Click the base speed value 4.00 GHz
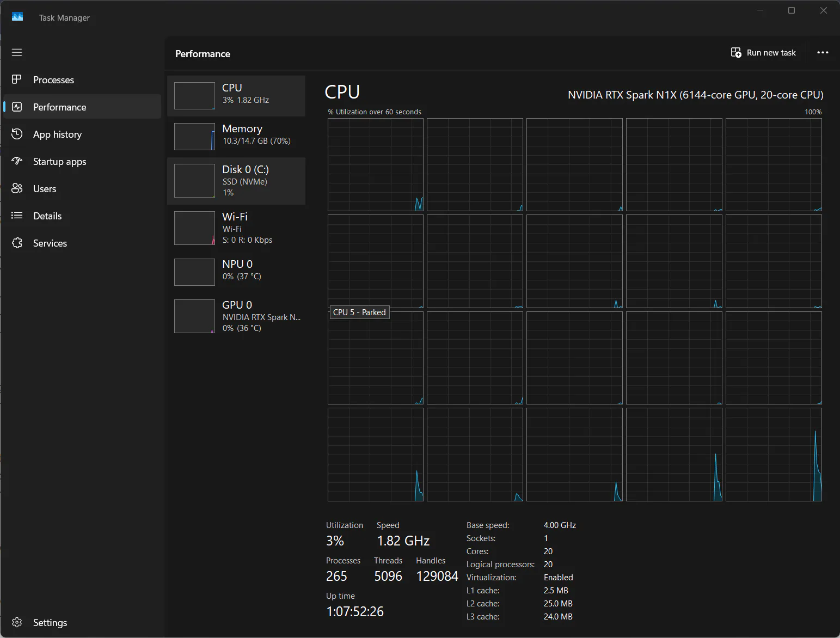Screen dimensions: 840x638 tap(560, 525)
